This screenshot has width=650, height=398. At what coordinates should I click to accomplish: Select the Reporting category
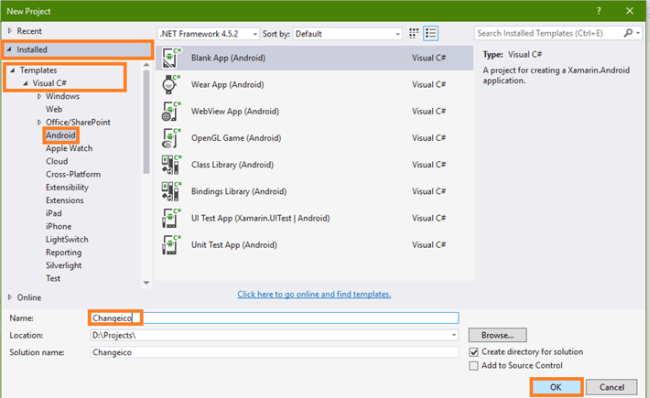tap(63, 252)
